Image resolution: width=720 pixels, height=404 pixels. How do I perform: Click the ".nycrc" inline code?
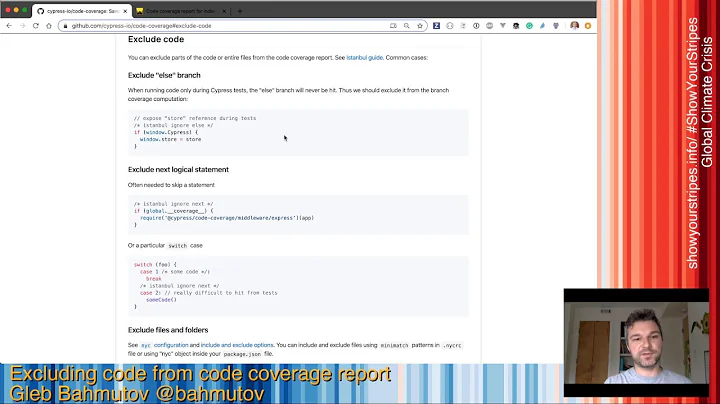[452, 345]
